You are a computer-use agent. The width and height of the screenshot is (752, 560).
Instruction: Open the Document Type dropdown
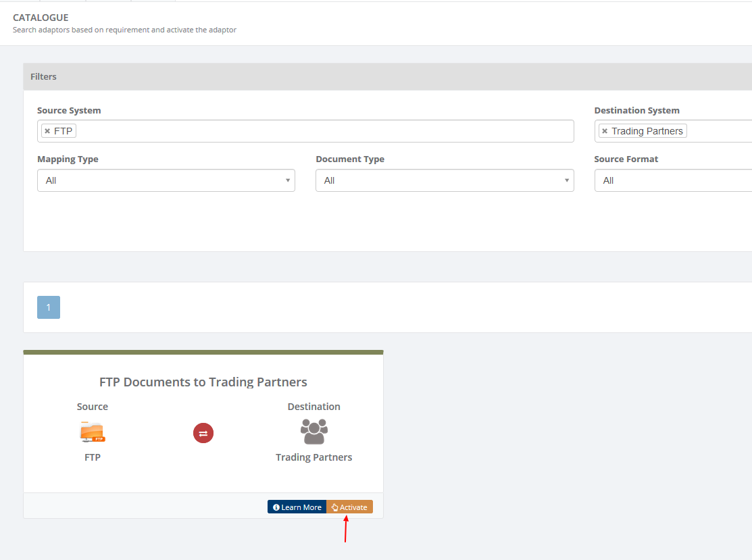[445, 180]
